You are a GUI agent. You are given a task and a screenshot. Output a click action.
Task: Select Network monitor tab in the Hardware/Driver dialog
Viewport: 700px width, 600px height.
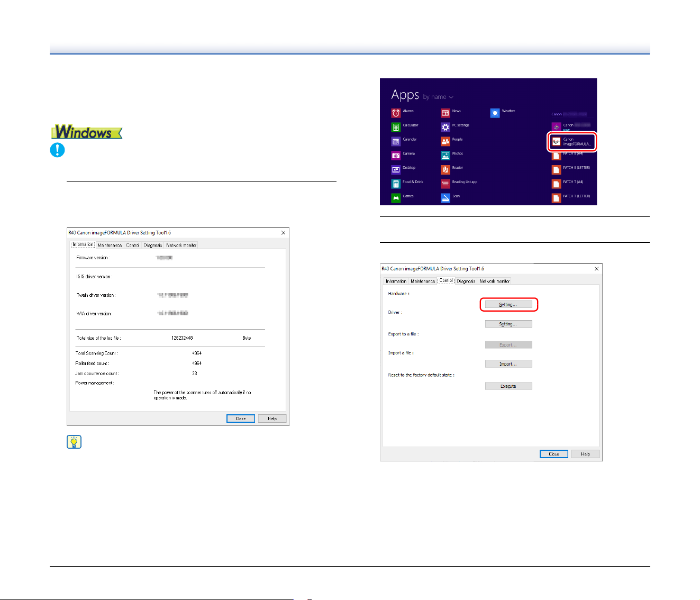[x=495, y=281]
